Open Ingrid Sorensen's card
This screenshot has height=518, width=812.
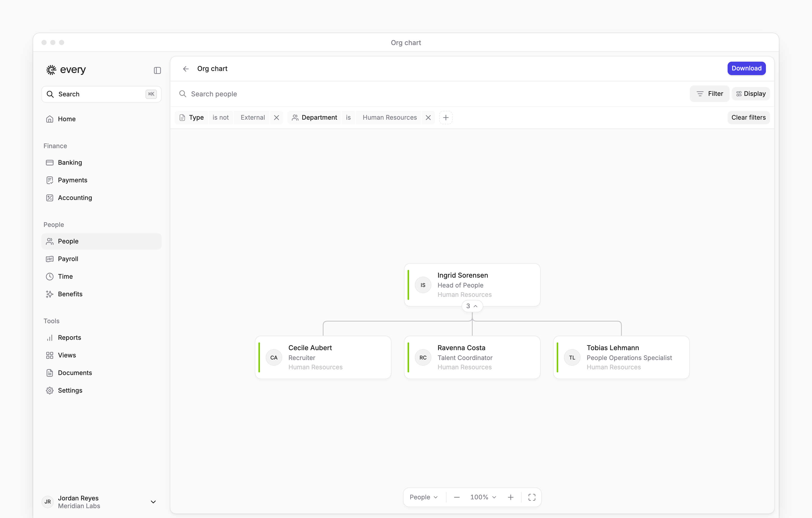coord(472,285)
